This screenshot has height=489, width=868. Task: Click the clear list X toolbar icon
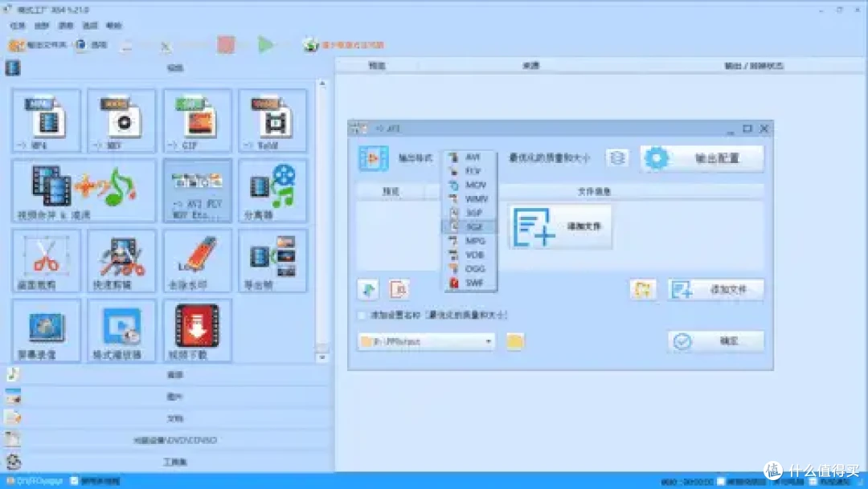pyautogui.click(x=166, y=47)
